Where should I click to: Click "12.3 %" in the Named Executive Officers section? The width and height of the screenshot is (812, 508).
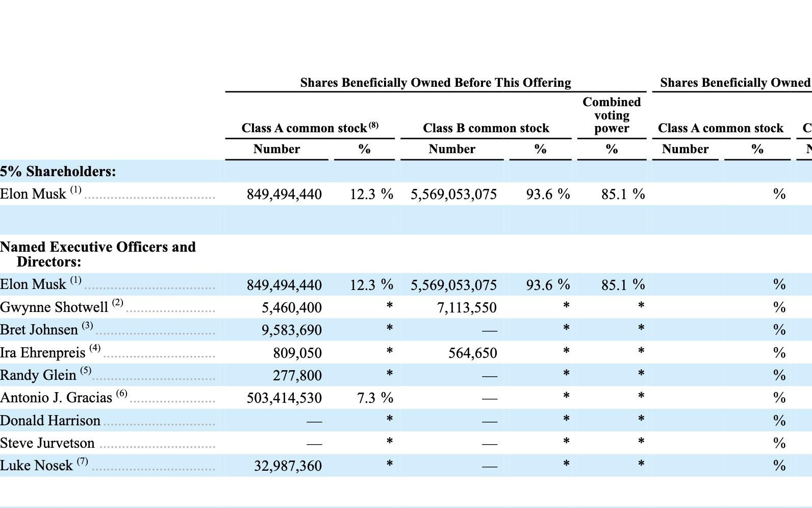(371, 285)
